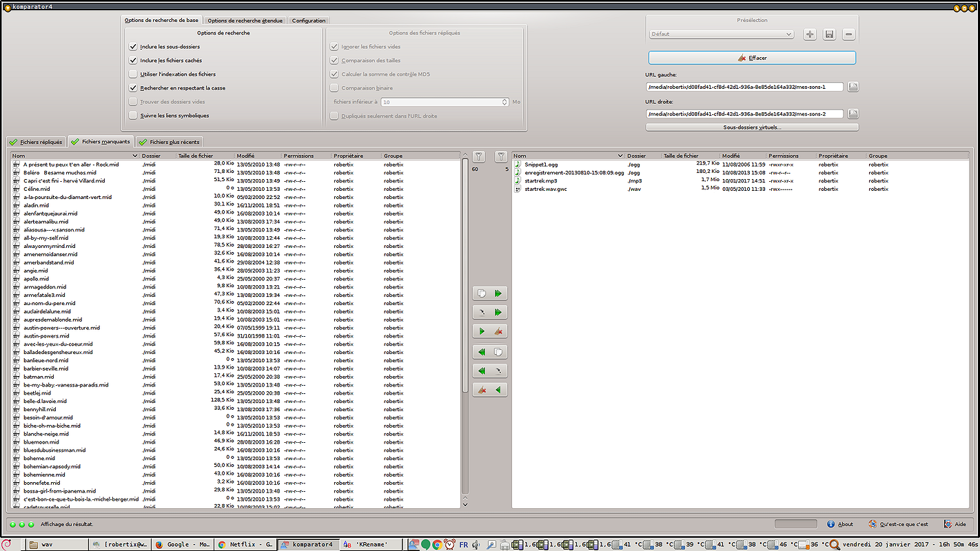Show the Fichiers répliqués tab
The image size is (980, 551).
[x=37, y=142]
